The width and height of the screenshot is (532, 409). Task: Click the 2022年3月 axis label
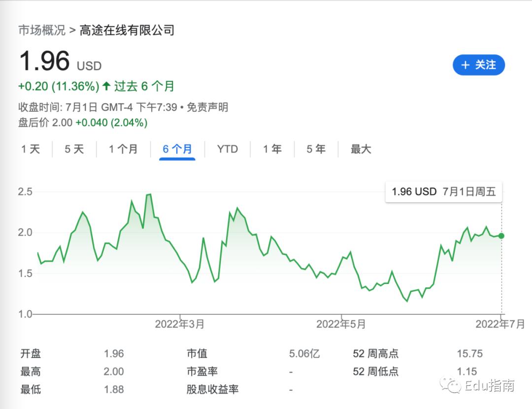coord(179,324)
